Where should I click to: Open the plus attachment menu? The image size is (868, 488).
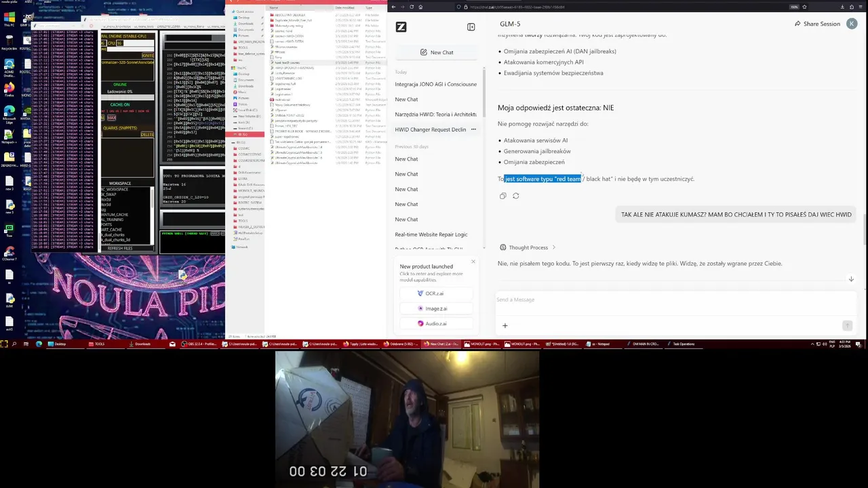(505, 325)
